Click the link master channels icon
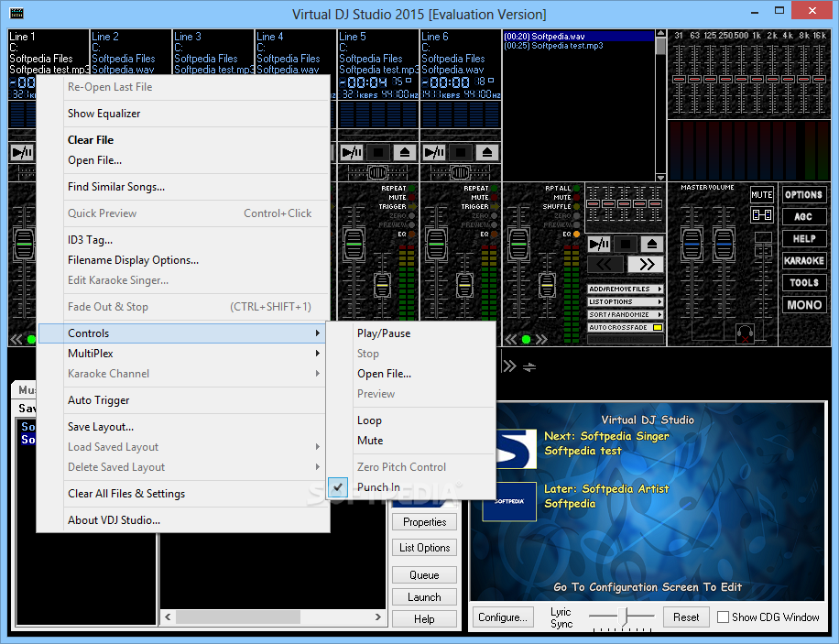This screenshot has height=644, width=839. (x=761, y=214)
